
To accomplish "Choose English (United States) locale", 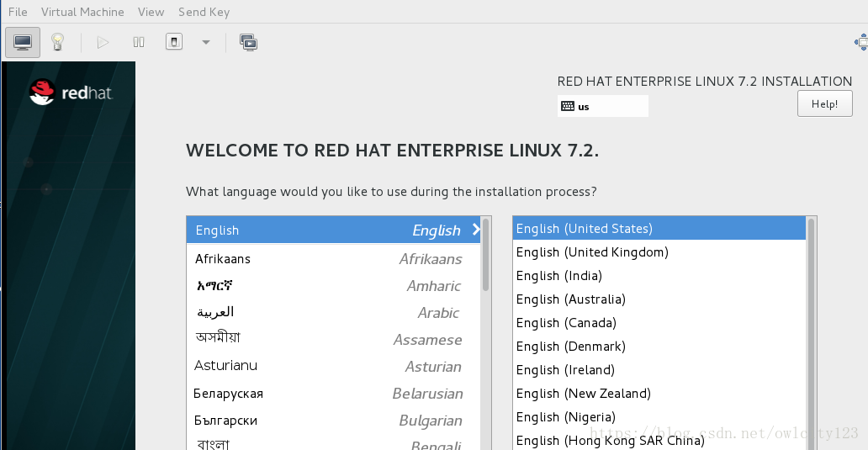I will (x=659, y=228).
